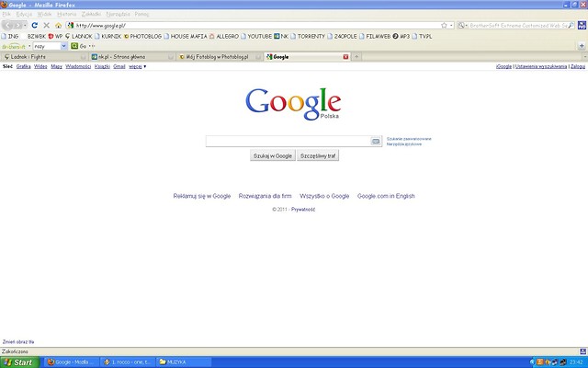Open the Wiadomości link
The image size is (588, 368).
pos(78,66)
